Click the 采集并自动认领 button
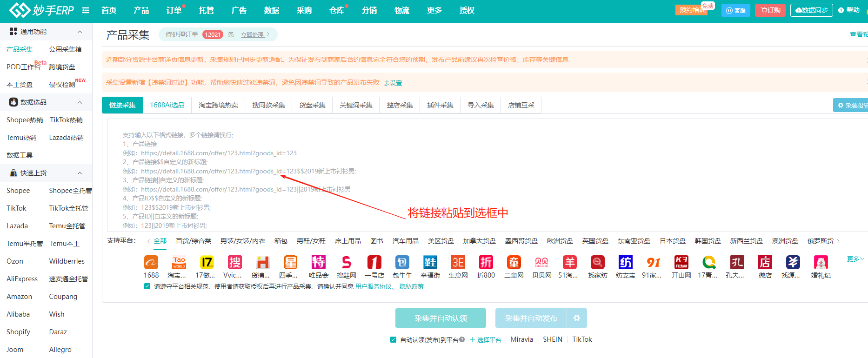This screenshot has height=358, width=868. point(441,318)
